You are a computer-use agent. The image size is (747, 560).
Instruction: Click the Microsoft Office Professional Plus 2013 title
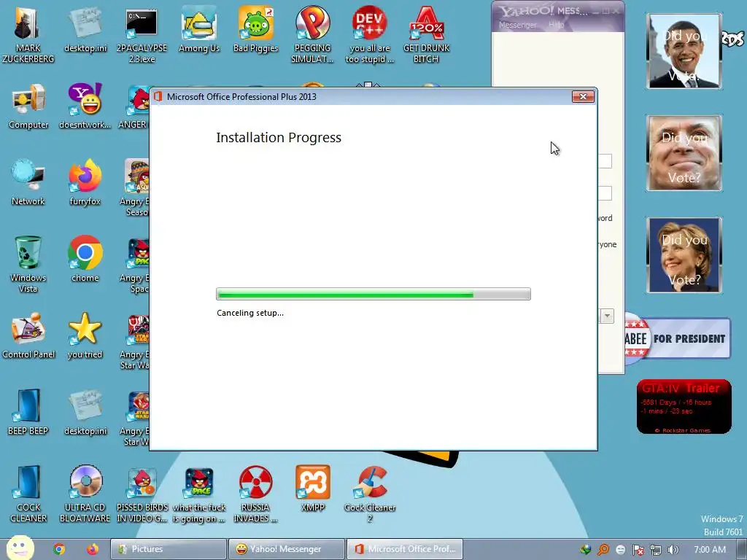(241, 97)
